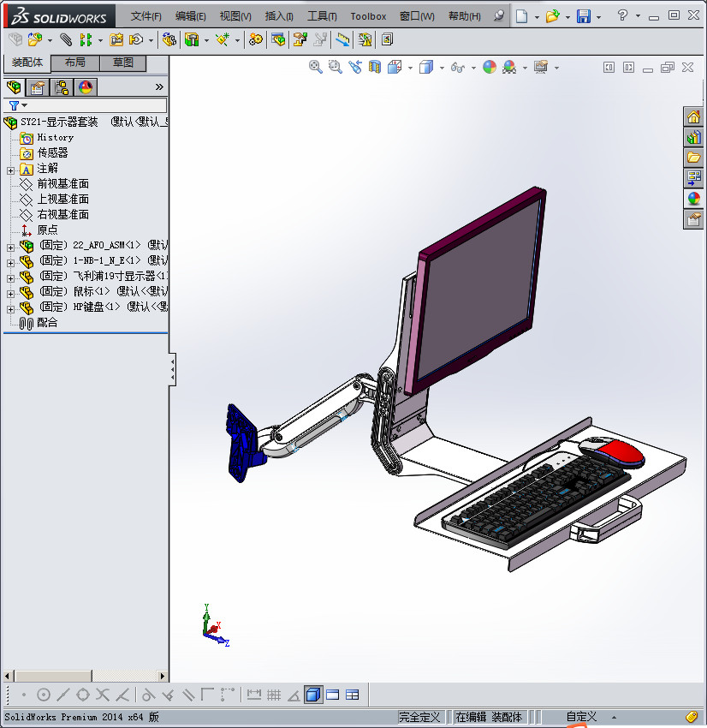Open the File Explorer folder icon in task pane
Viewport: 707px width, 728px height.
(693, 158)
